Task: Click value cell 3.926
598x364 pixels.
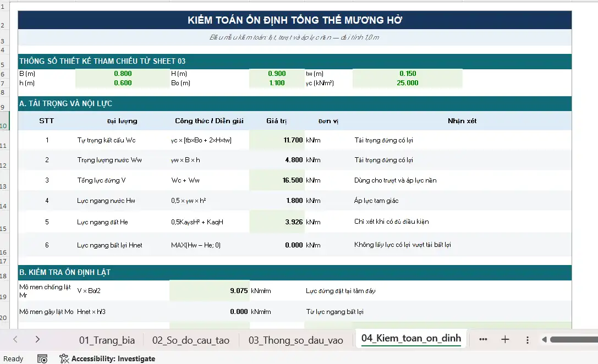Action: (277, 222)
